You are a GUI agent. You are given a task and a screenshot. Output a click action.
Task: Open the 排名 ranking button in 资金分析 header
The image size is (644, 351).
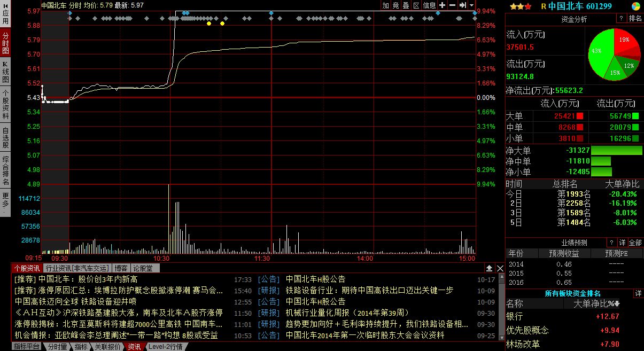[635, 19]
